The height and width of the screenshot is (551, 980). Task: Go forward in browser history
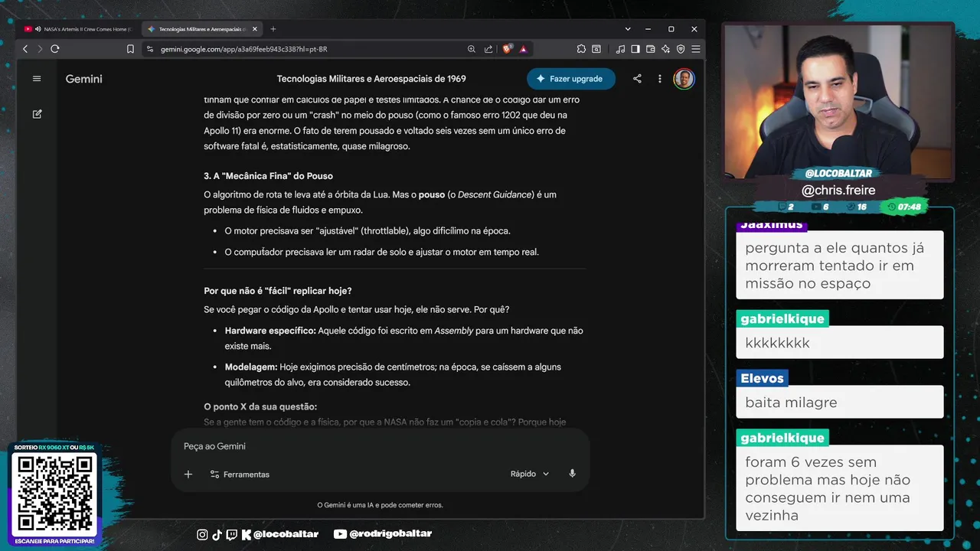[x=40, y=49]
